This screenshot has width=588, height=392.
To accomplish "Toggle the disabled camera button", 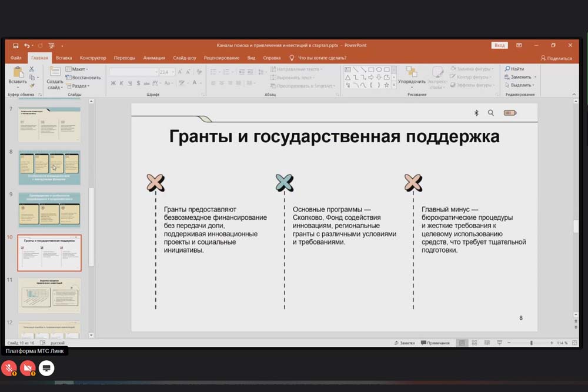I will 28,368.
